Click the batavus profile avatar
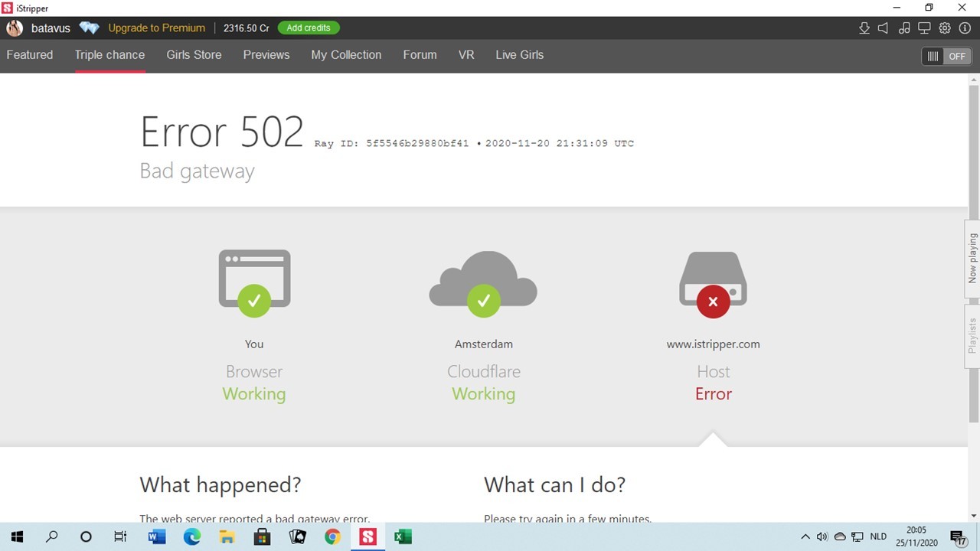The image size is (980, 551). pyautogui.click(x=15, y=28)
